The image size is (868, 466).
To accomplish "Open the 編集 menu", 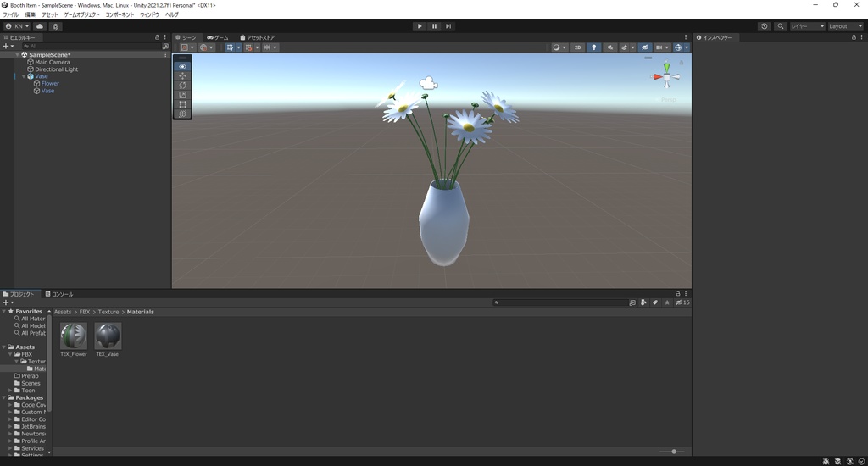I will (30, 15).
